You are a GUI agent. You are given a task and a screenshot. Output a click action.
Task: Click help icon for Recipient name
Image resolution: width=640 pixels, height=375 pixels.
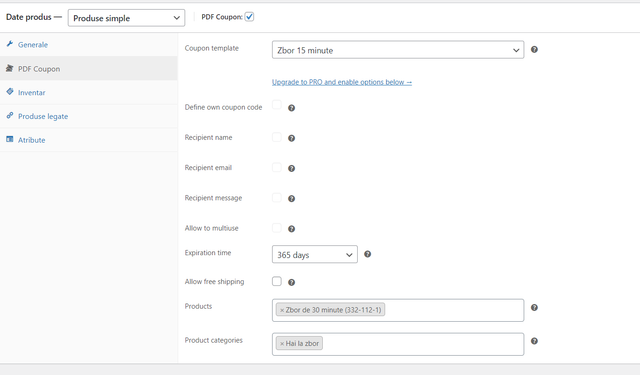click(x=291, y=138)
